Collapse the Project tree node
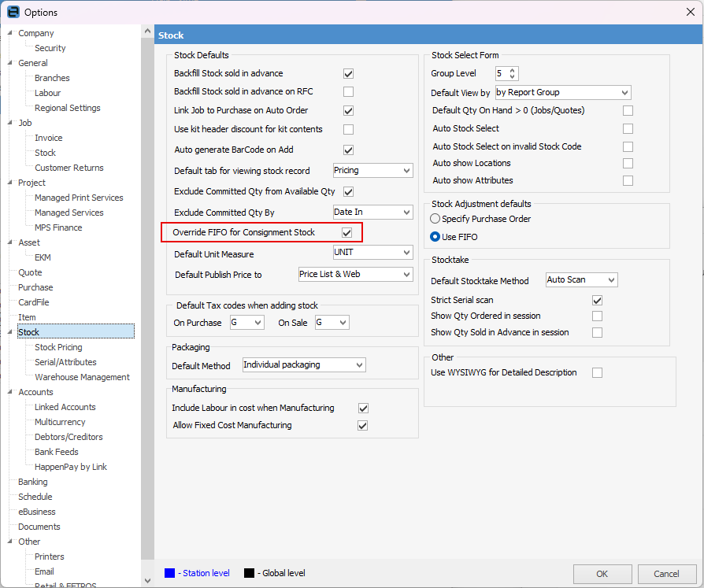 [x=10, y=183]
